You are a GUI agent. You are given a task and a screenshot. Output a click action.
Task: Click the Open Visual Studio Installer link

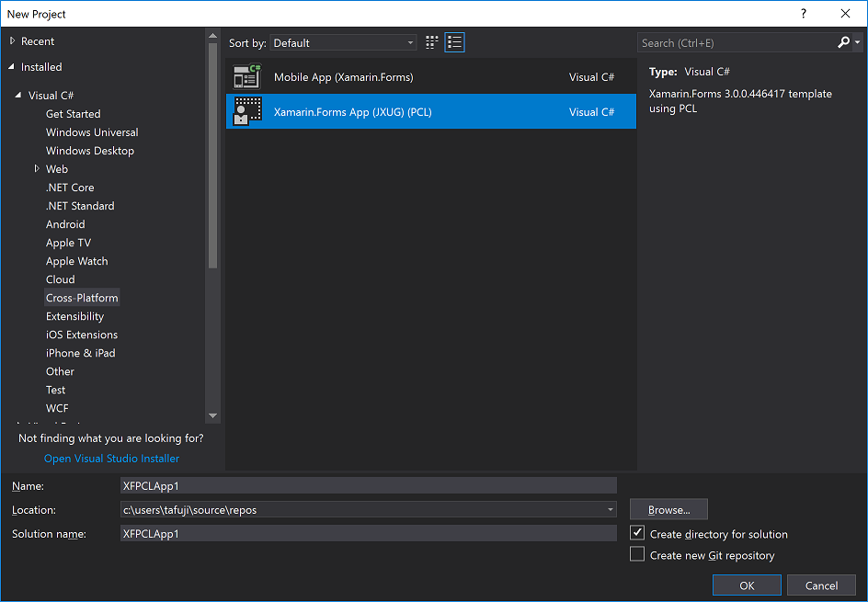[x=111, y=458]
